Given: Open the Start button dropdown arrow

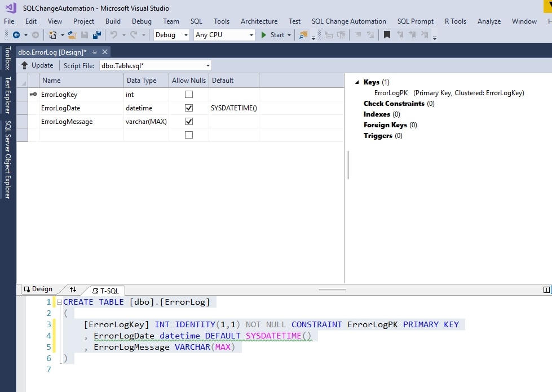Looking at the screenshot, I should pos(289,35).
